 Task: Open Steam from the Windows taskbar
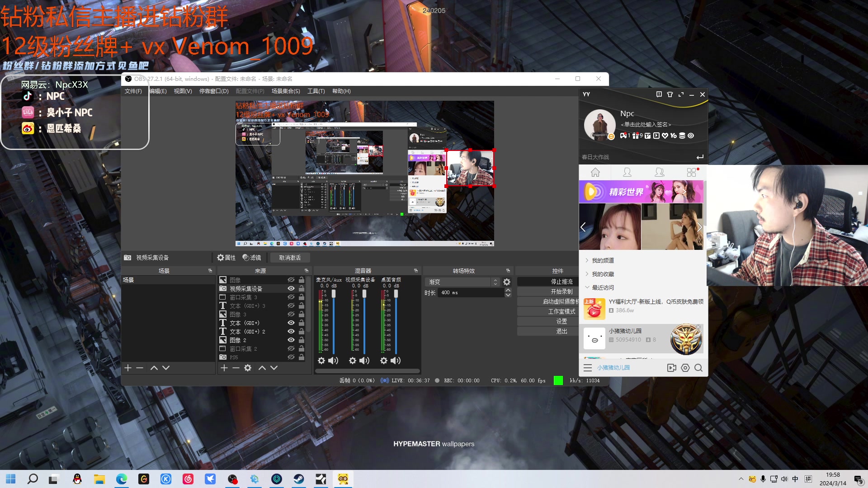(x=299, y=479)
